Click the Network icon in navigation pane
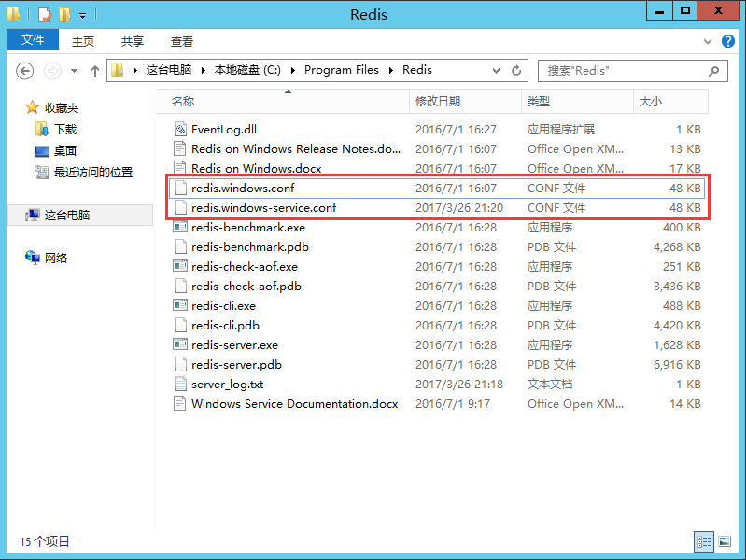746x560 pixels. (x=33, y=258)
